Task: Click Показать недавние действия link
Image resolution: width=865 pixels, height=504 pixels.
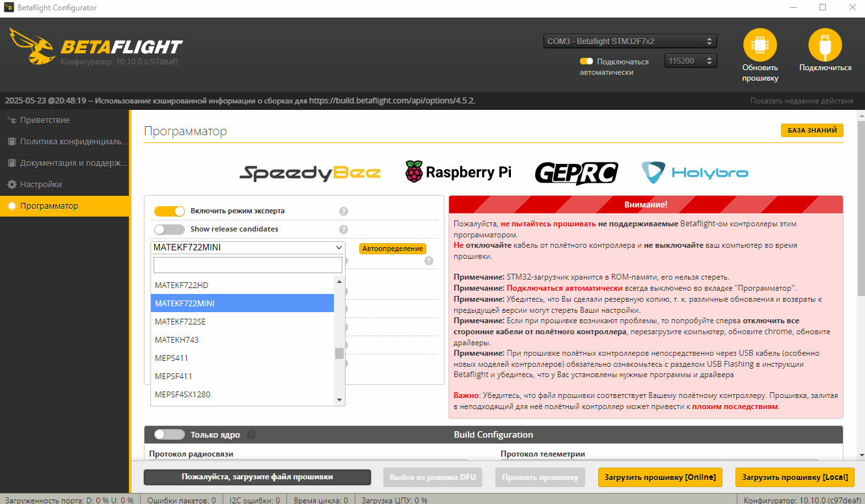Action: [x=801, y=101]
